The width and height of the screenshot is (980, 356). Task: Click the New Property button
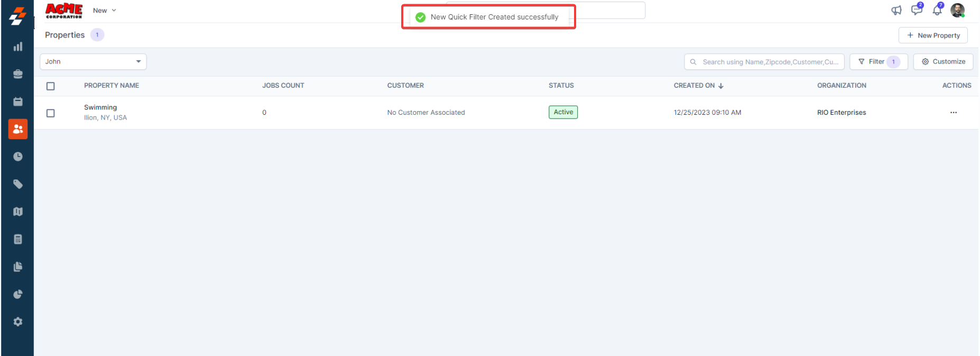[x=933, y=35]
